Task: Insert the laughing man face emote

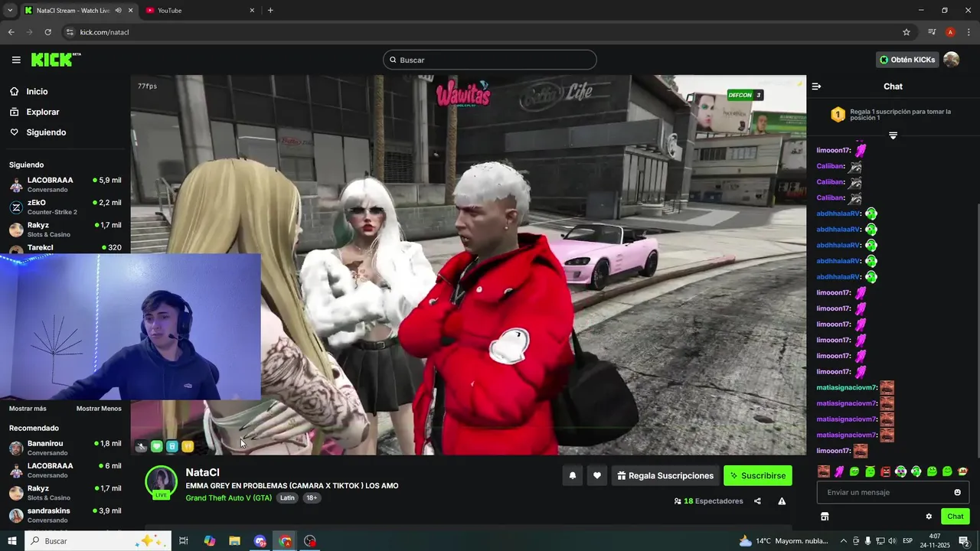Action: tap(824, 471)
